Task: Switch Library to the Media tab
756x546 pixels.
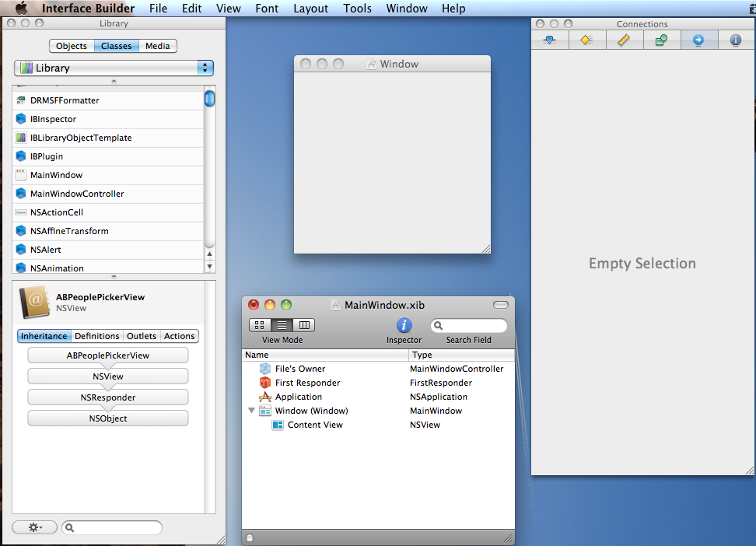Action: [158, 46]
